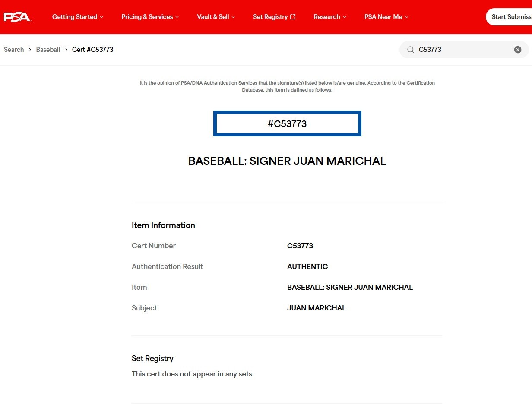Click the PSA/DNA authentication opinion statement
The height and width of the screenshot is (408, 532).
point(287,86)
